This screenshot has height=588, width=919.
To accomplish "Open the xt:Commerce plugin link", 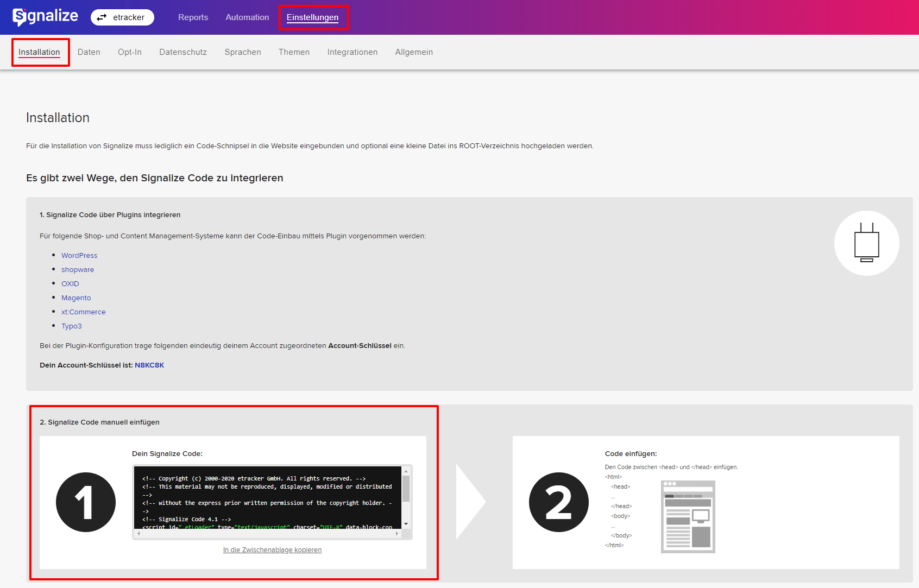I will click(x=84, y=312).
